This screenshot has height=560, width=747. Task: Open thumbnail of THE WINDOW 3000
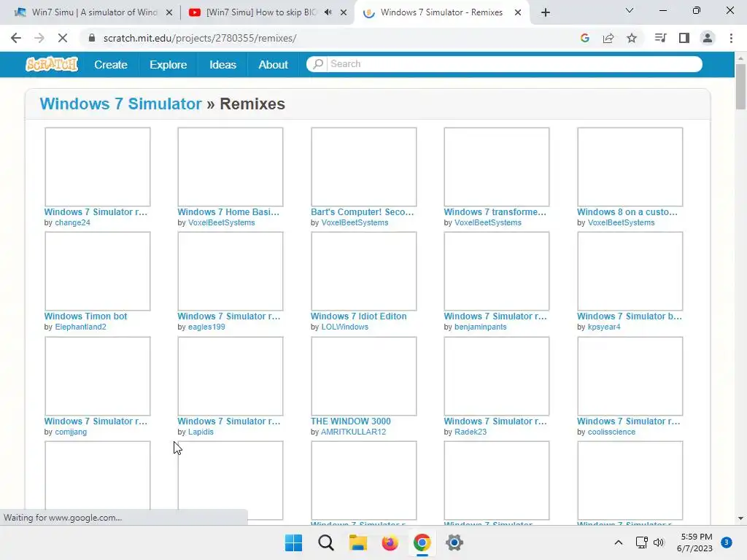pyautogui.click(x=364, y=376)
